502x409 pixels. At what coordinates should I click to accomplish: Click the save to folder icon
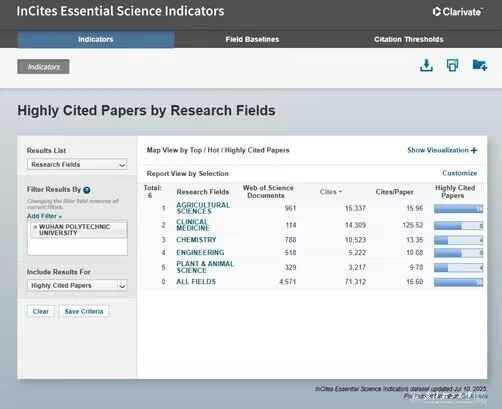[x=480, y=65]
